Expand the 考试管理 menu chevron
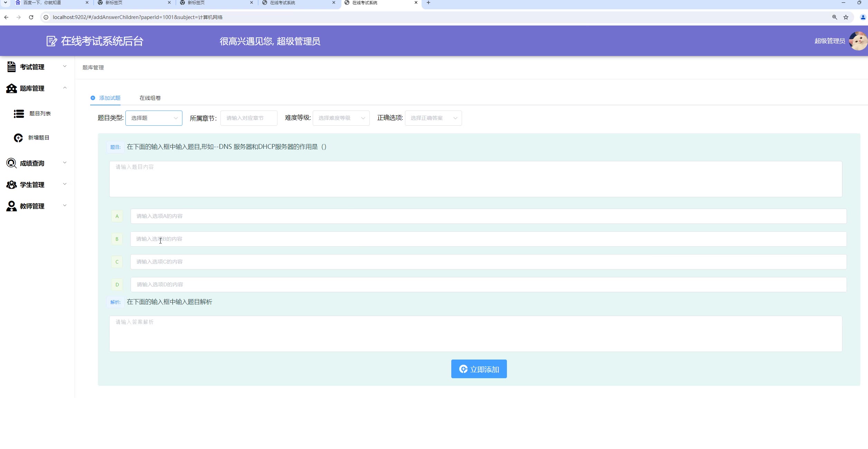 65,66
